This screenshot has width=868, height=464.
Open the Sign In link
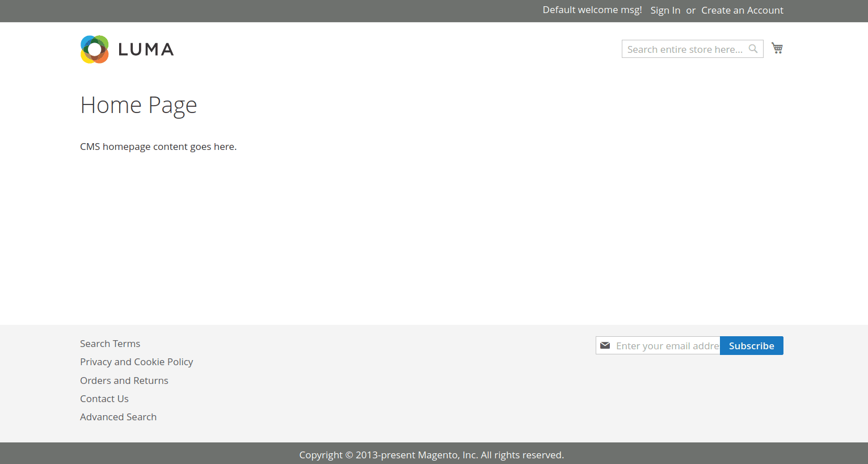coord(665,10)
